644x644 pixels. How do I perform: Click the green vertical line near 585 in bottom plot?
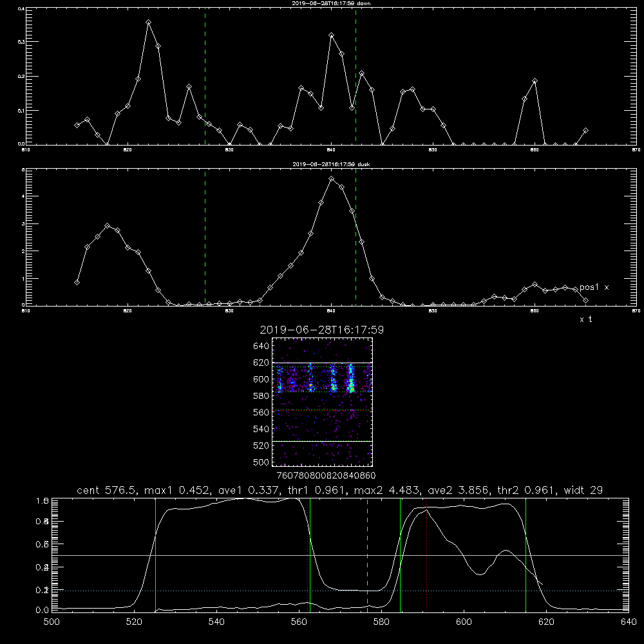pyautogui.click(x=401, y=555)
